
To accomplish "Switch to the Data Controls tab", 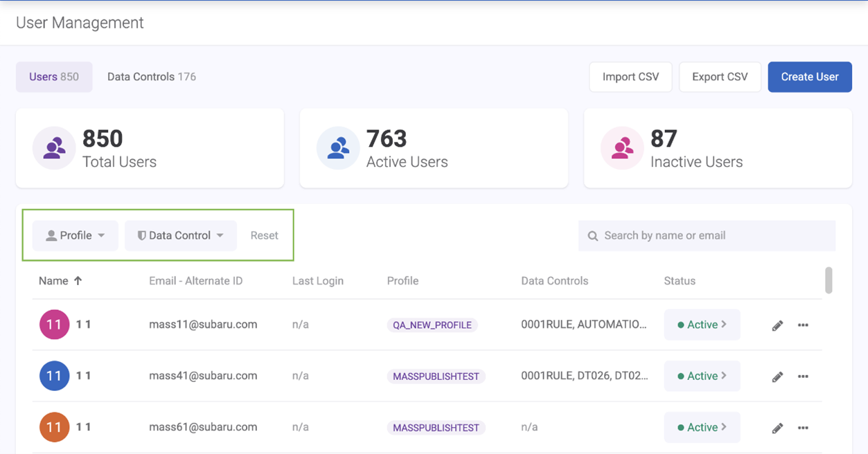I will 151,77.
